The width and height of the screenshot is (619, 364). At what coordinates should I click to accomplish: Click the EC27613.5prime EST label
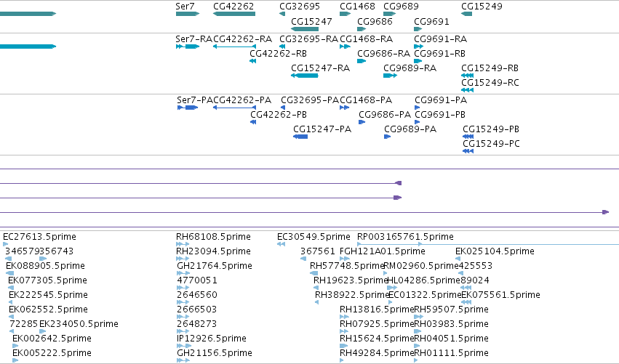39,237
